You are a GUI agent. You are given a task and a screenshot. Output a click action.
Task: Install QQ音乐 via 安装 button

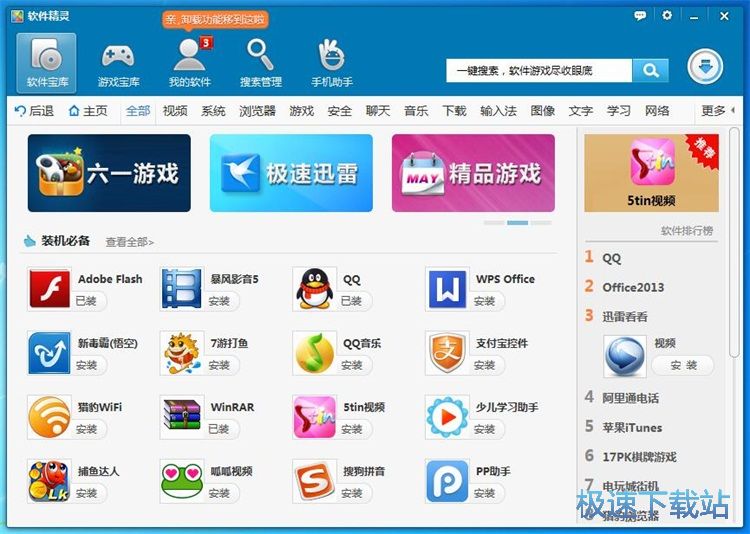click(353, 365)
